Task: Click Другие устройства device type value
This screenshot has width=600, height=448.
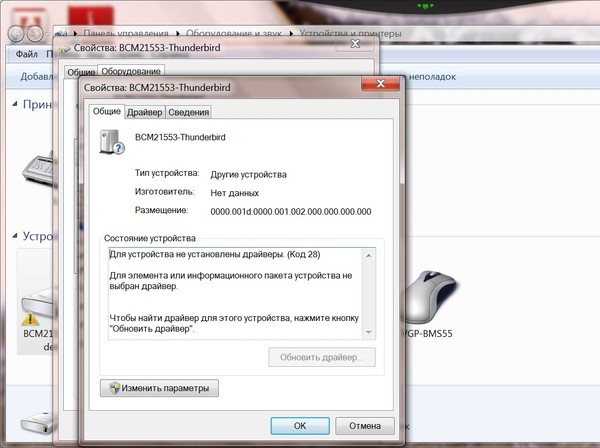Action: click(248, 175)
